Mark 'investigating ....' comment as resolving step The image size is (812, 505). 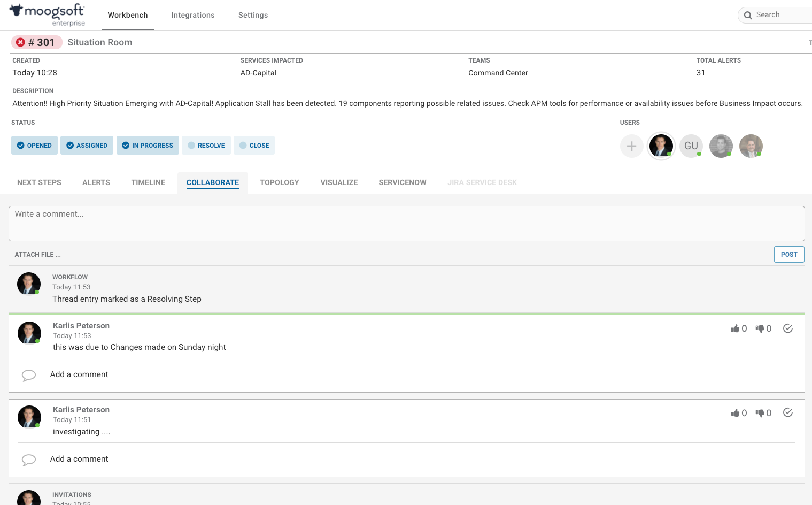tap(788, 412)
